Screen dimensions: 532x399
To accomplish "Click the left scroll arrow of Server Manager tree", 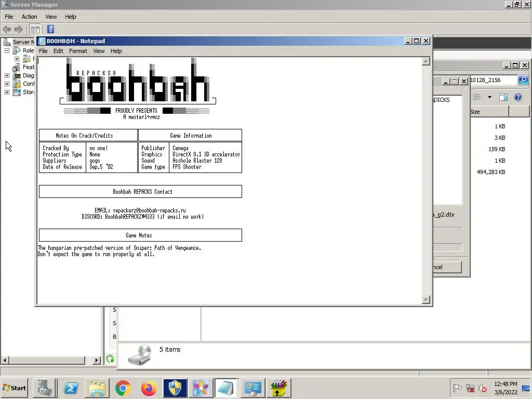I will click(x=5, y=361).
